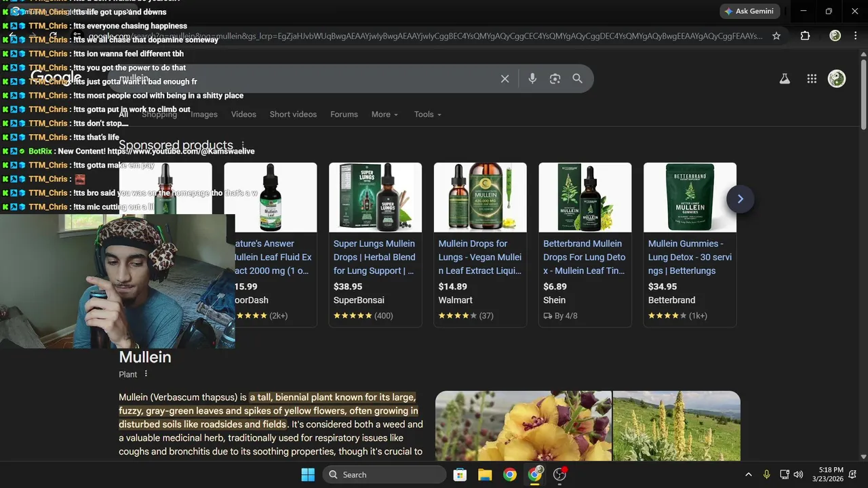Open the Chrome extensions puzzle icon
Image resolution: width=868 pixels, height=488 pixels.
click(805, 36)
